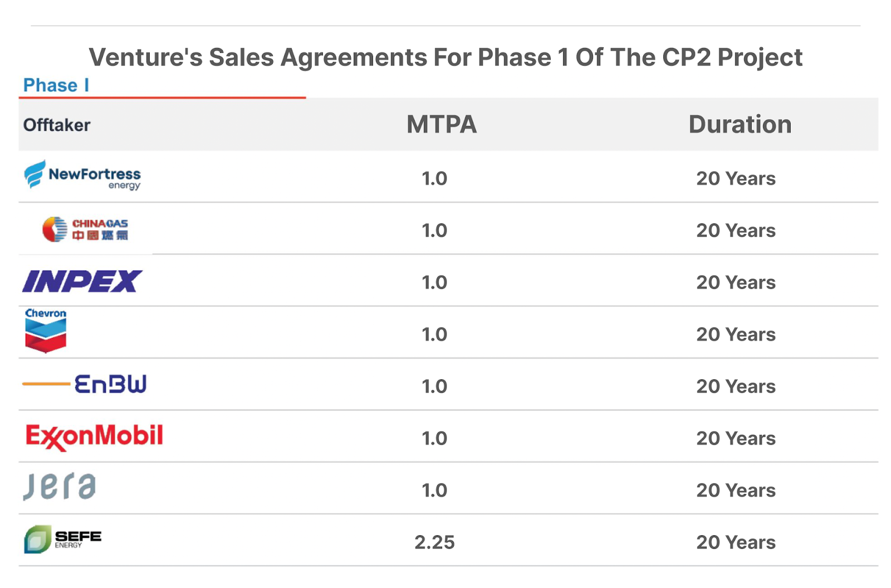The height and width of the screenshot is (588, 891).
Task: Select INPEX's 20 Years duration
Action: coord(736,282)
